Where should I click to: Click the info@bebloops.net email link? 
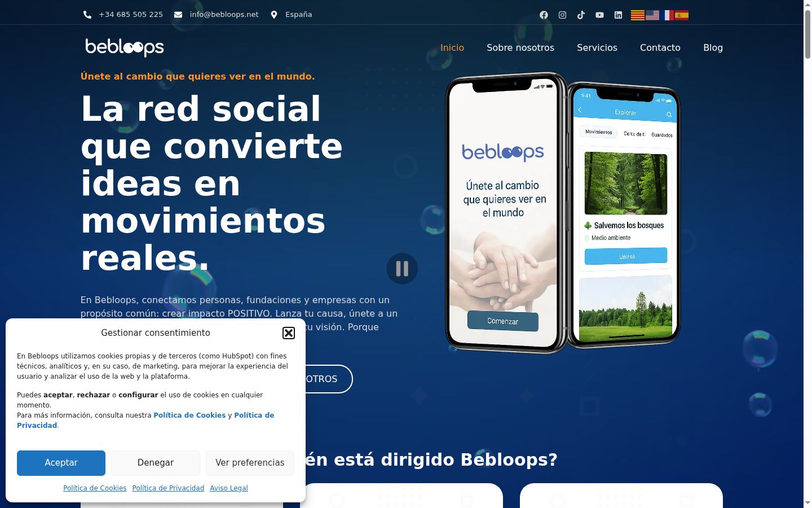(x=224, y=15)
